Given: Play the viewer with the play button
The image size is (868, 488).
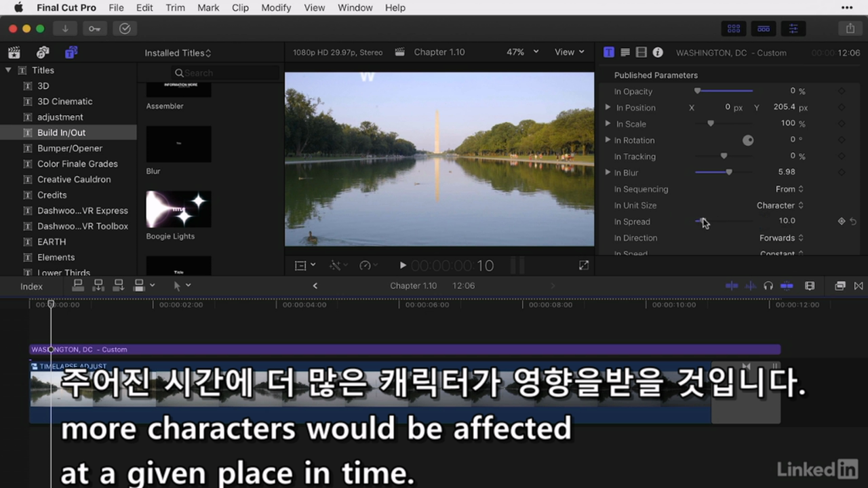Looking at the screenshot, I should click(x=403, y=266).
